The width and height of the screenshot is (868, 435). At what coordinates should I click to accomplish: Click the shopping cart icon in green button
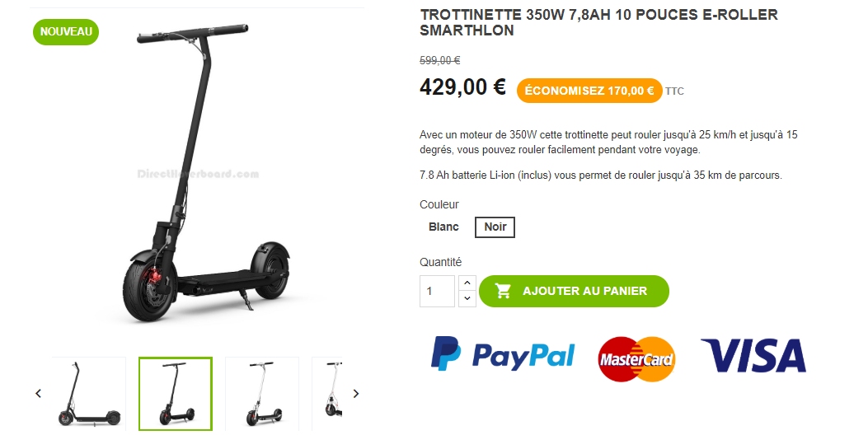[503, 291]
